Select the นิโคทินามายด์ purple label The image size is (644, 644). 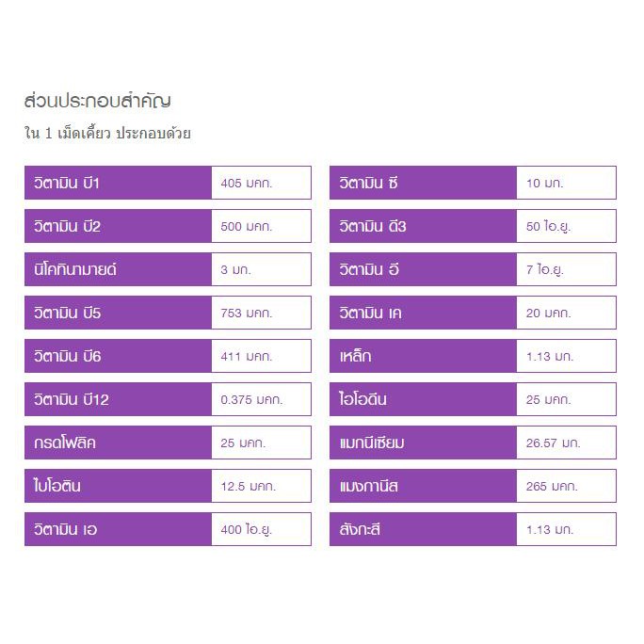pos(118,269)
